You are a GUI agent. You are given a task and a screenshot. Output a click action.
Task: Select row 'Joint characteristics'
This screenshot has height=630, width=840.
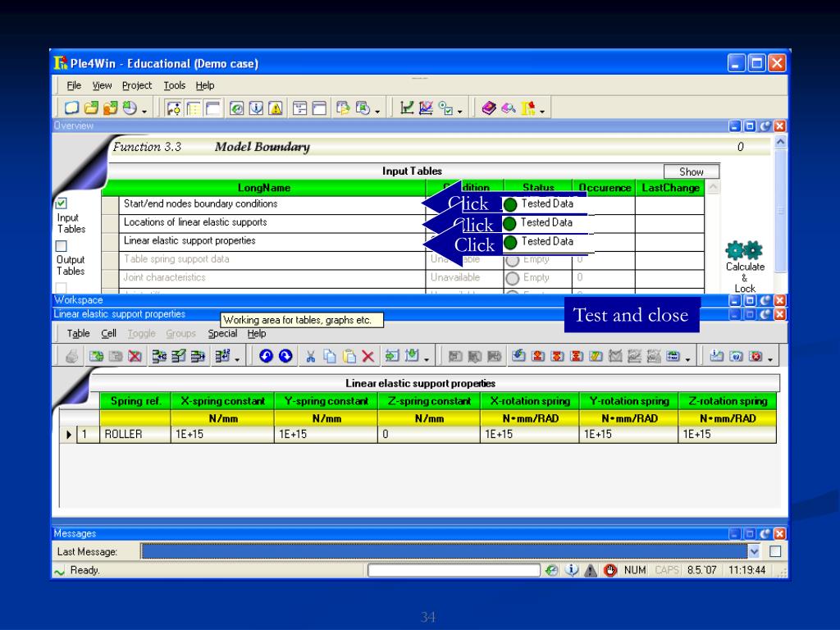pyautogui.click(x=403, y=278)
